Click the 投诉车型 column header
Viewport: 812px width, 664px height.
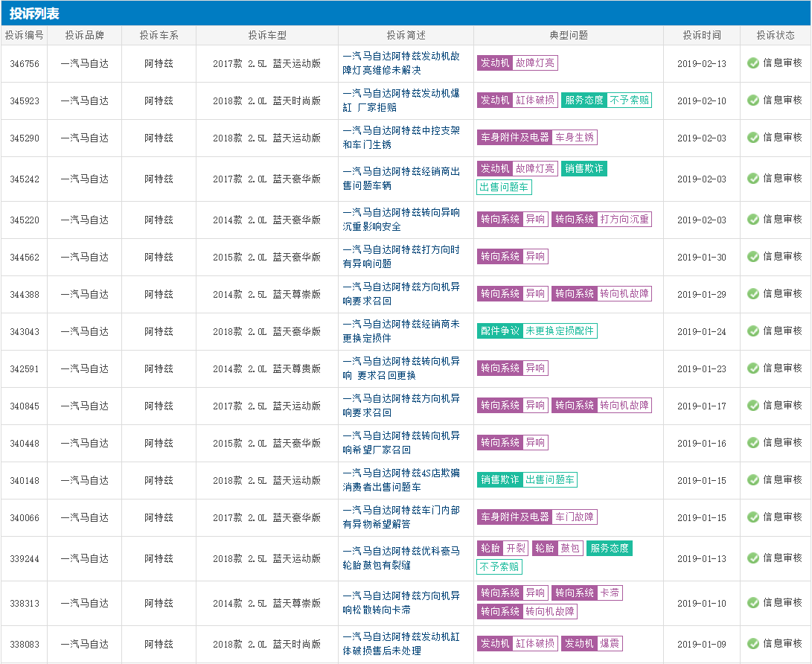pos(267,35)
